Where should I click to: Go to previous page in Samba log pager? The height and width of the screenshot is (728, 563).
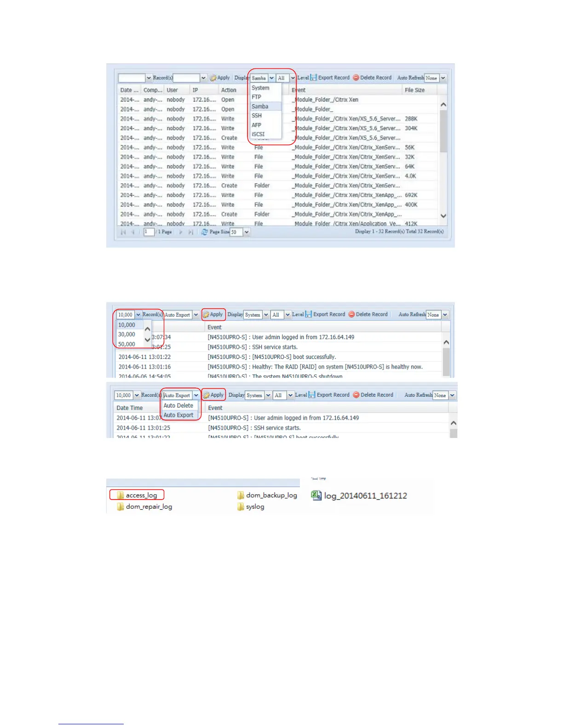click(133, 232)
